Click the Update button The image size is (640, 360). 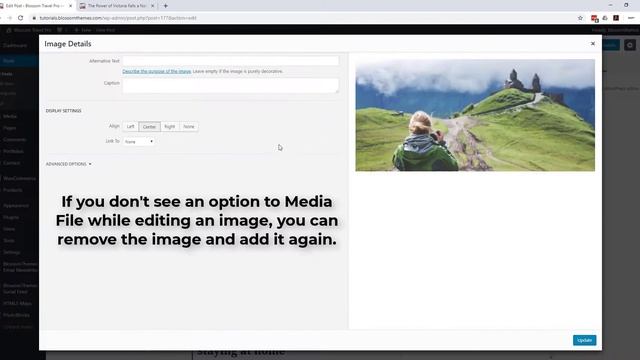(x=584, y=340)
